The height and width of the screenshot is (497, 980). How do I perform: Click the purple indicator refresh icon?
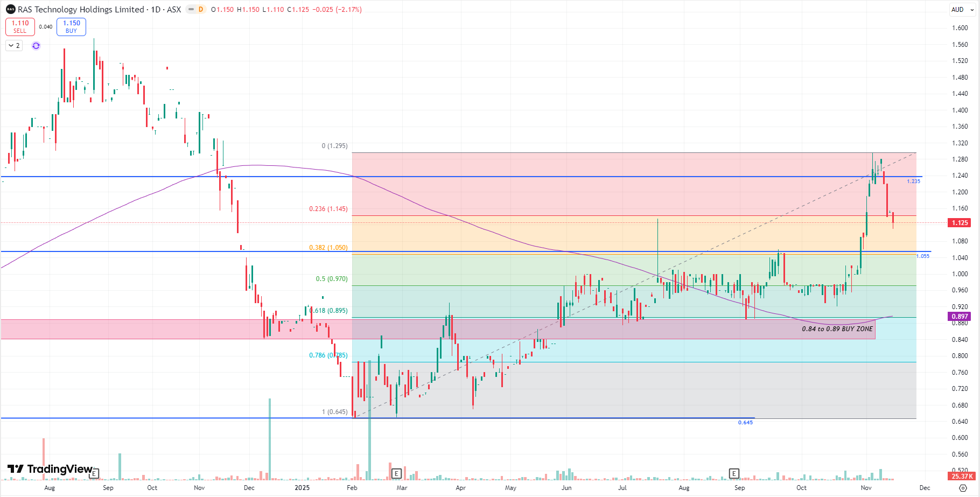pos(36,46)
